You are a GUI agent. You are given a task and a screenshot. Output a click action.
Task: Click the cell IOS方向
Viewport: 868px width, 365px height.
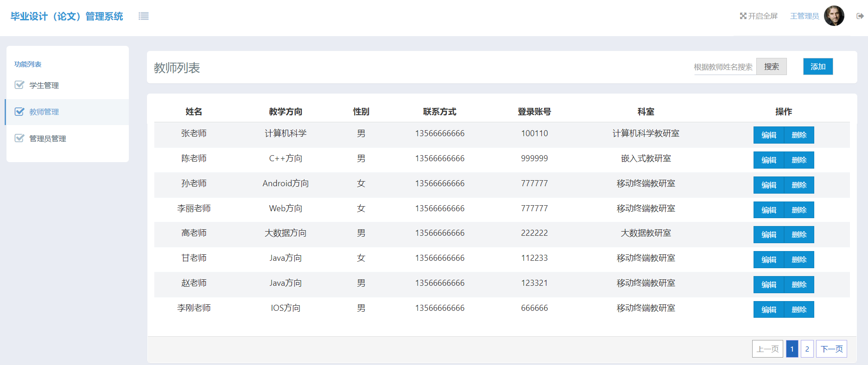click(285, 308)
